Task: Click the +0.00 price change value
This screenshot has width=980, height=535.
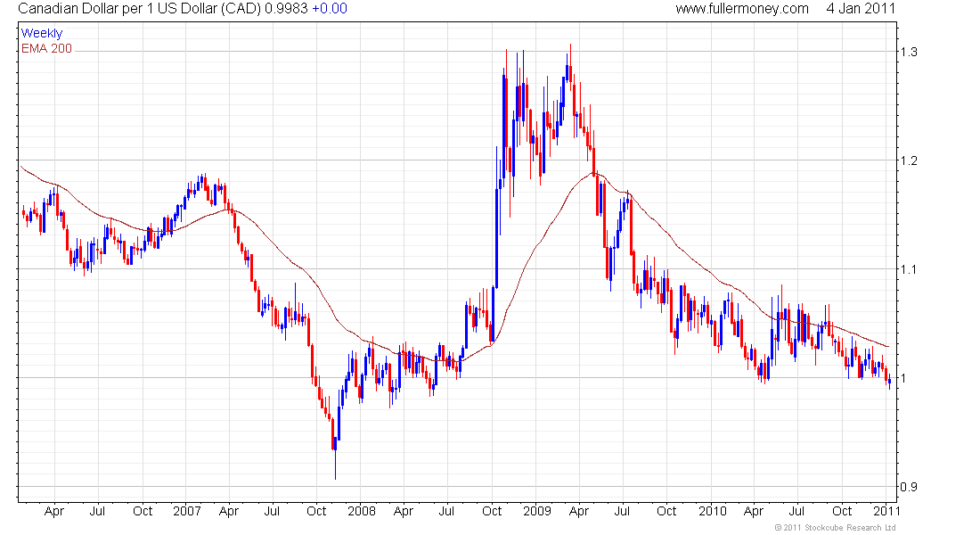Action: point(329,9)
